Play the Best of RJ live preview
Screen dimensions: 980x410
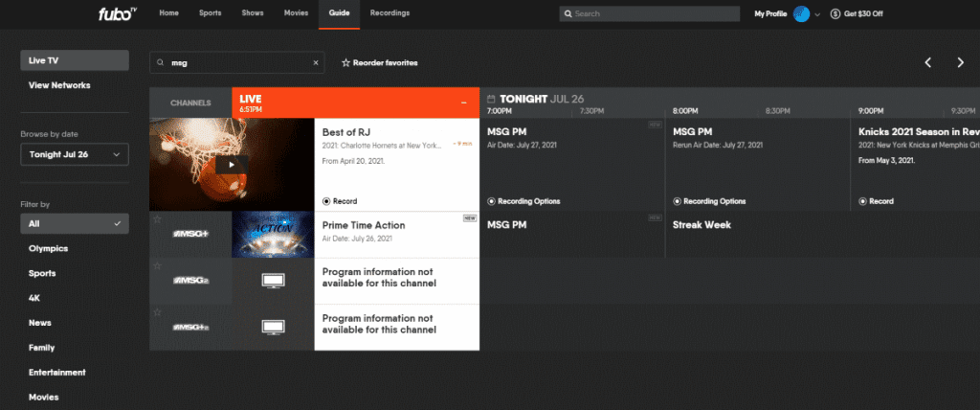click(230, 164)
